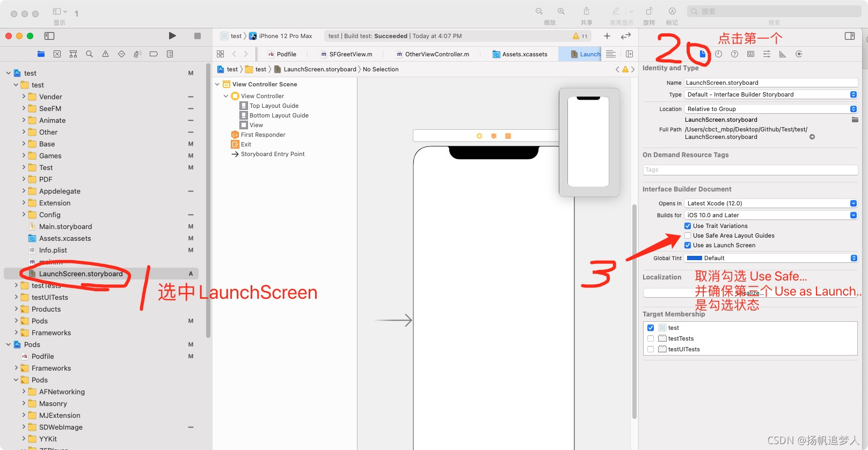Open the Breakpoint navigator

click(x=154, y=54)
